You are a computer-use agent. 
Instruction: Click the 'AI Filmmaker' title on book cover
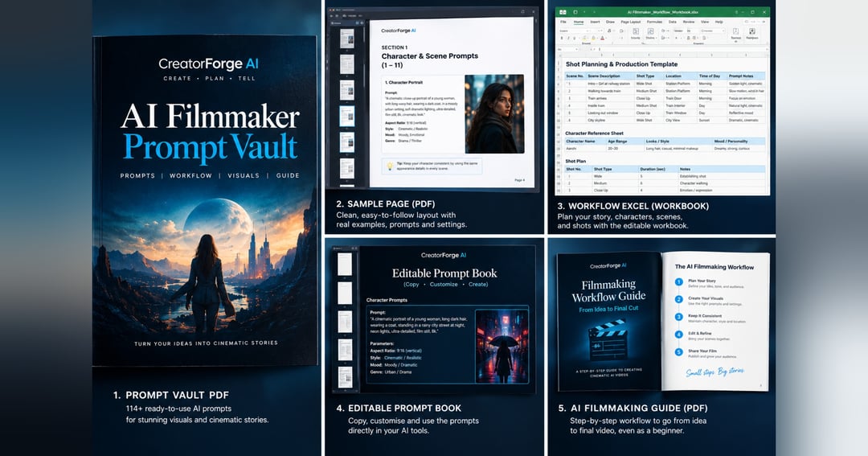click(210, 117)
